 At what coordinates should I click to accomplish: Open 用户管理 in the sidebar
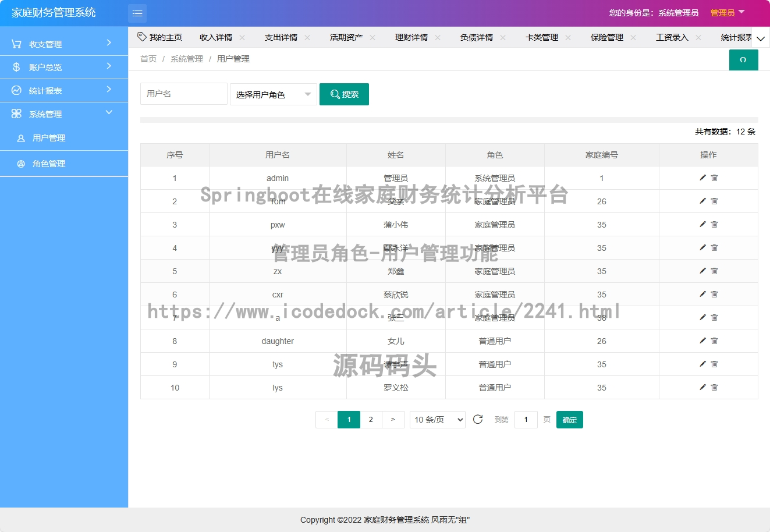coord(64,138)
